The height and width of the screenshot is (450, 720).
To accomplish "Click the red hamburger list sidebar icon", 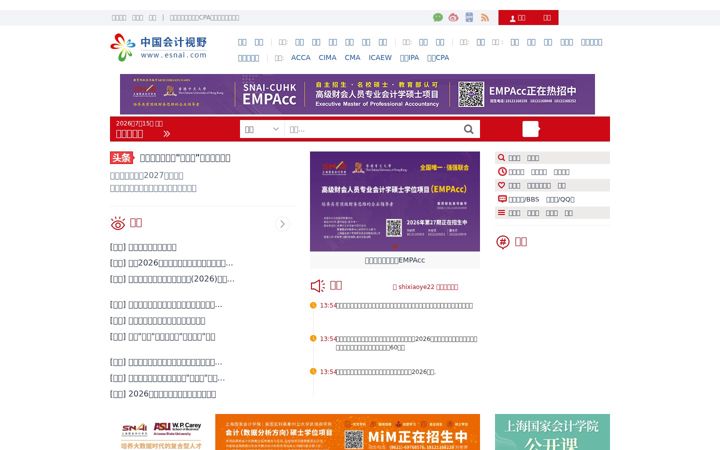I will pyautogui.click(x=501, y=213).
